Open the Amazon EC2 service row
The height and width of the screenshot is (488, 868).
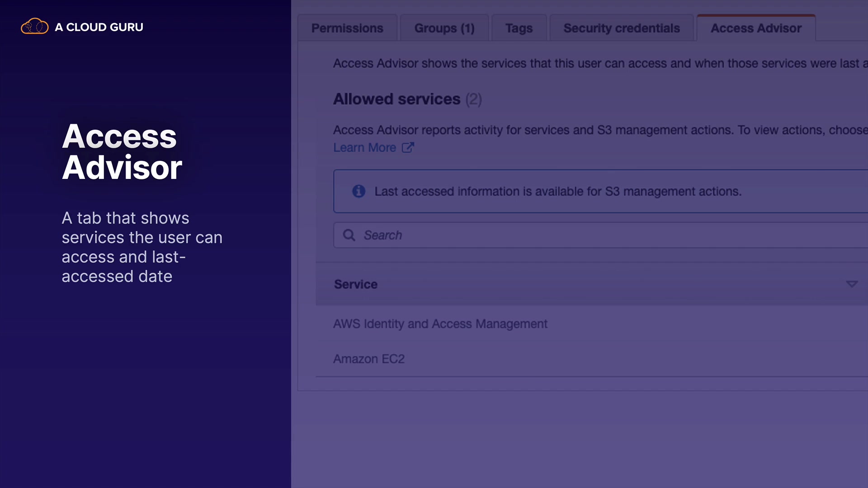368,359
